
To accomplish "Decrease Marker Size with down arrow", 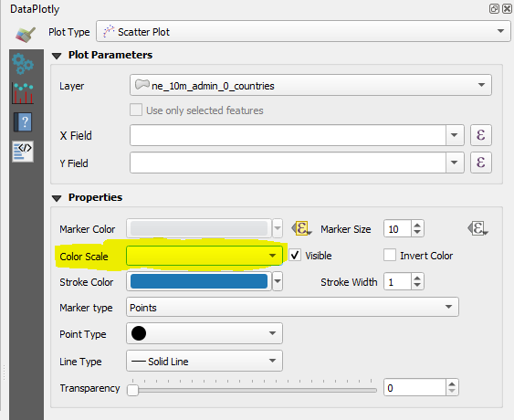I will tap(417, 232).
